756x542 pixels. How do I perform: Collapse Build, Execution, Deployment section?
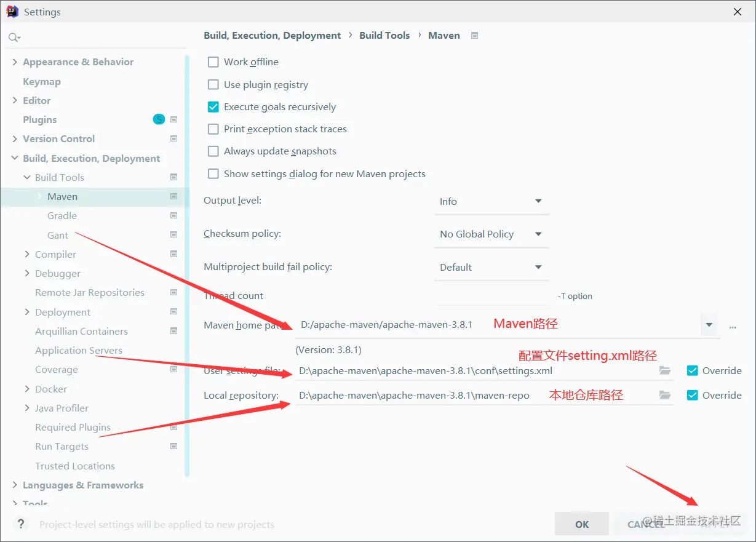coord(15,158)
